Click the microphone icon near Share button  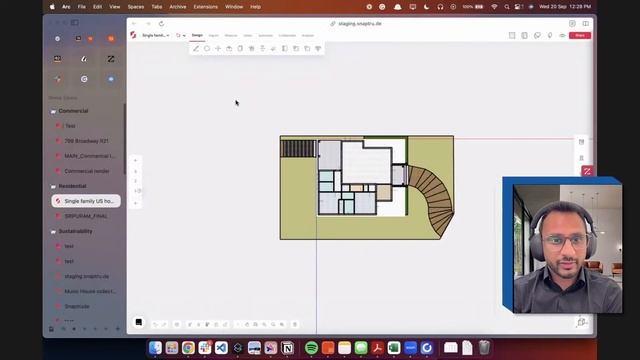[550, 36]
